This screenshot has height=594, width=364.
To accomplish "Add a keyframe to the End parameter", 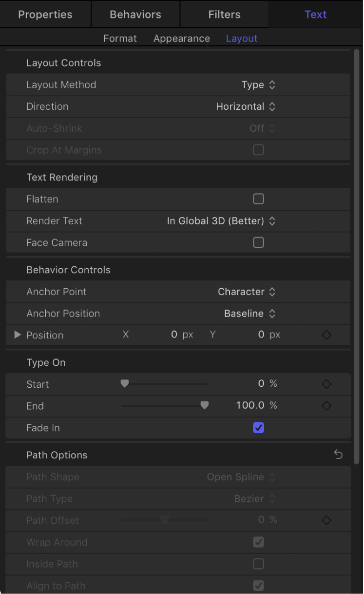I will (x=326, y=405).
